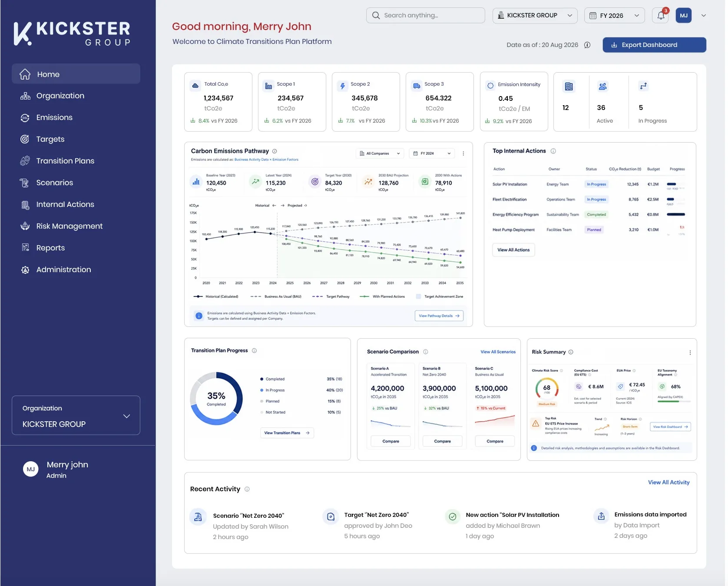The image size is (728, 586).
Task: Click info icon next to Carbon Emissions Pathway
Action: [275, 151]
